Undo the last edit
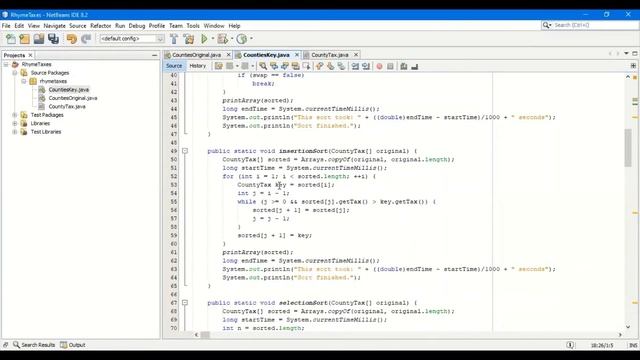 click(71, 39)
